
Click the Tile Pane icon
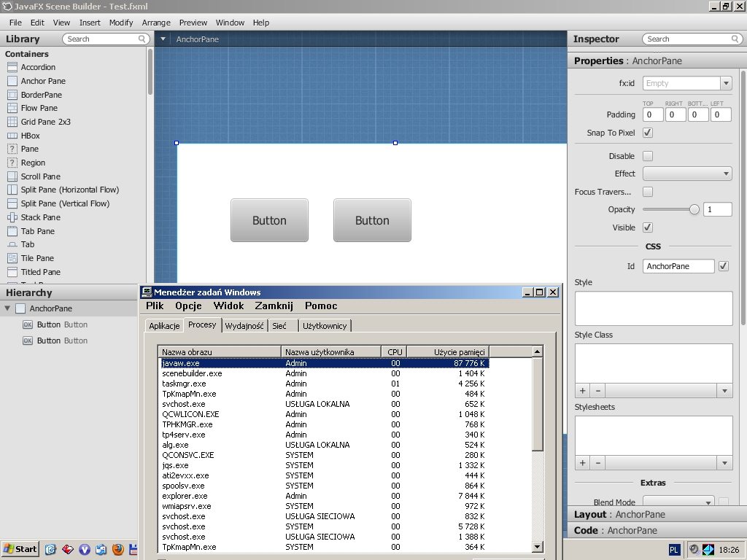pyautogui.click(x=12, y=258)
